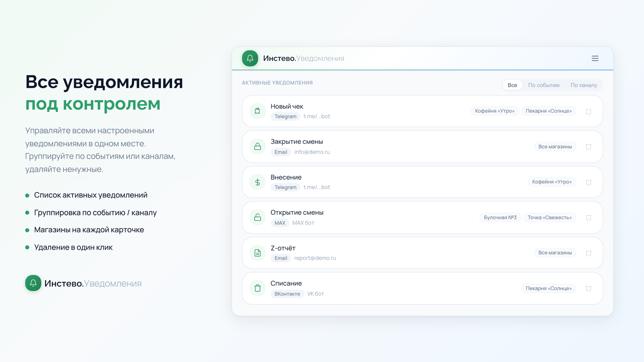644x362 pixels.
Task: Delete the Закрытие смены notification
Action: pos(588,147)
